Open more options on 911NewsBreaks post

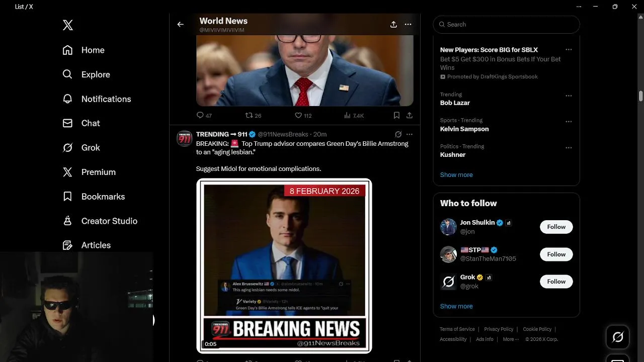point(410,134)
